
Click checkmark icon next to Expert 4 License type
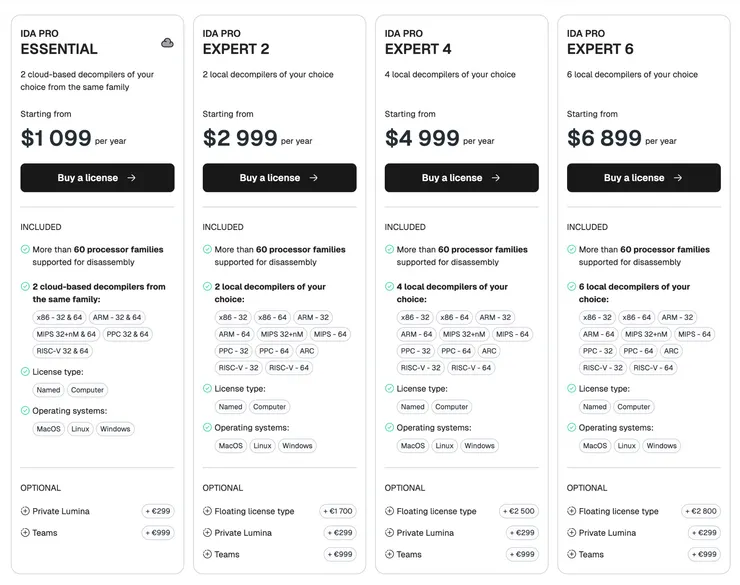point(389,389)
